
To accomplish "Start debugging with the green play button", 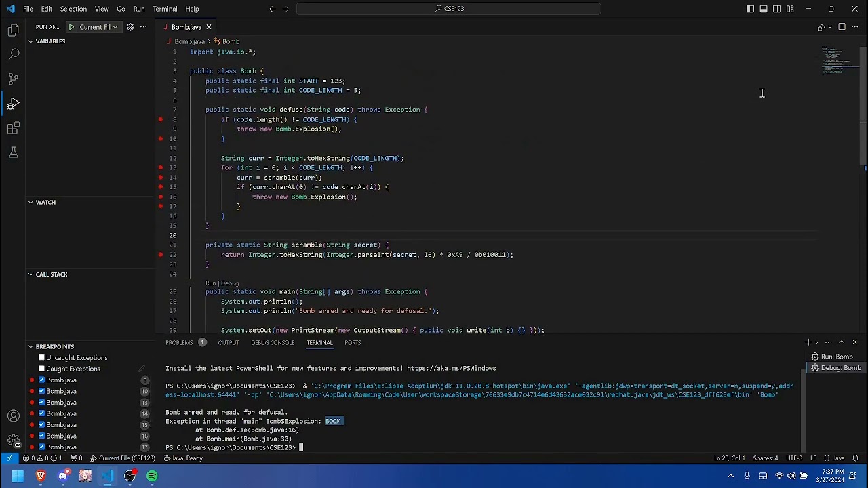I will tap(71, 27).
